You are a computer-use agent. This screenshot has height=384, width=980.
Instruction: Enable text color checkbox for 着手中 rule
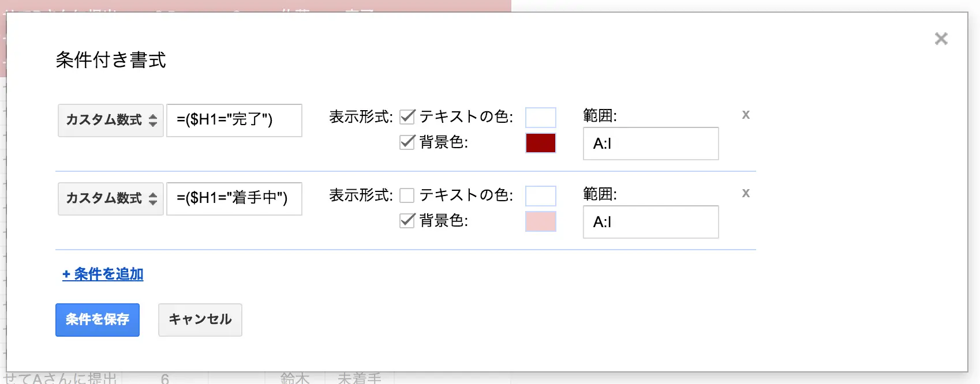point(407,195)
